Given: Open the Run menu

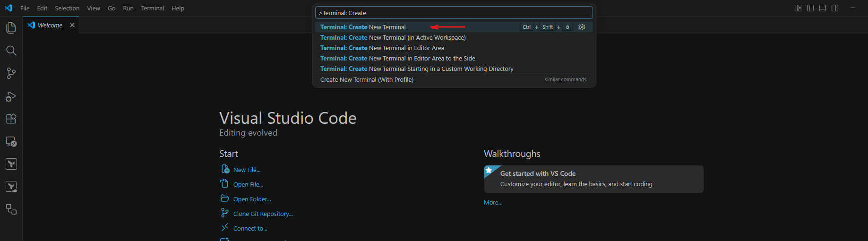Looking at the screenshot, I should click(x=128, y=8).
